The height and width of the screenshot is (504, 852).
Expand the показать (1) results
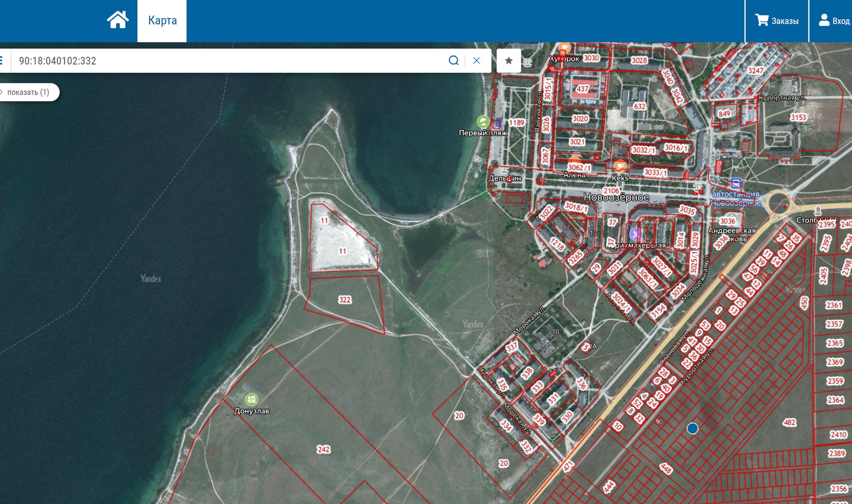click(28, 92)
